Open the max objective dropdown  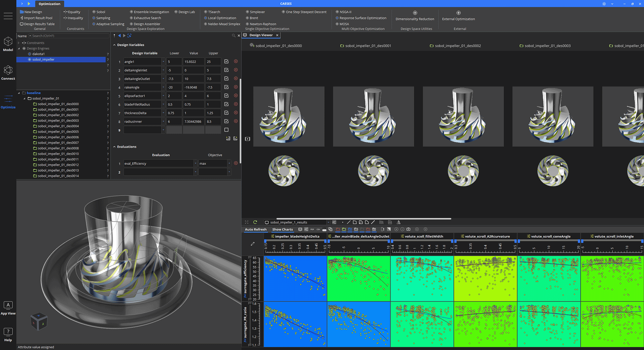[229, 164]
